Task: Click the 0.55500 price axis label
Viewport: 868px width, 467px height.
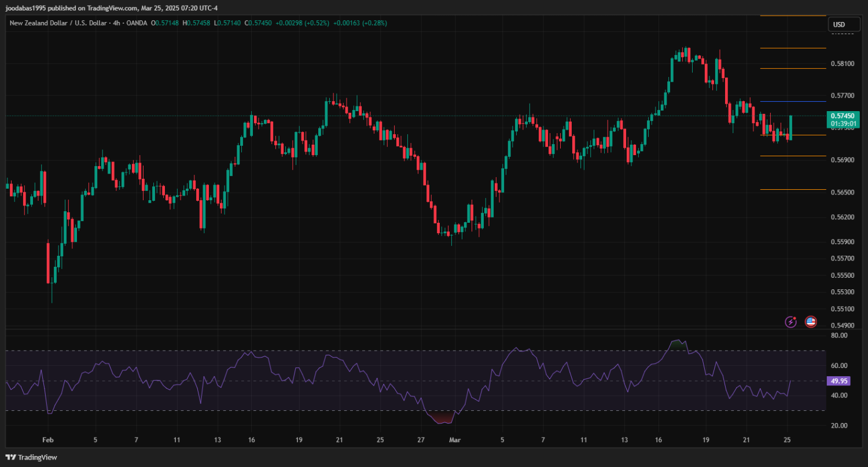Action: 842,275
